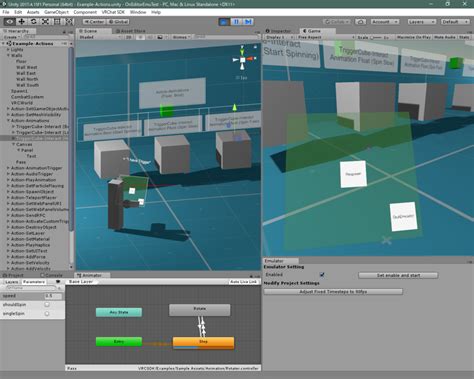Switch to the Asset Store tab

[x=130, y=31]
